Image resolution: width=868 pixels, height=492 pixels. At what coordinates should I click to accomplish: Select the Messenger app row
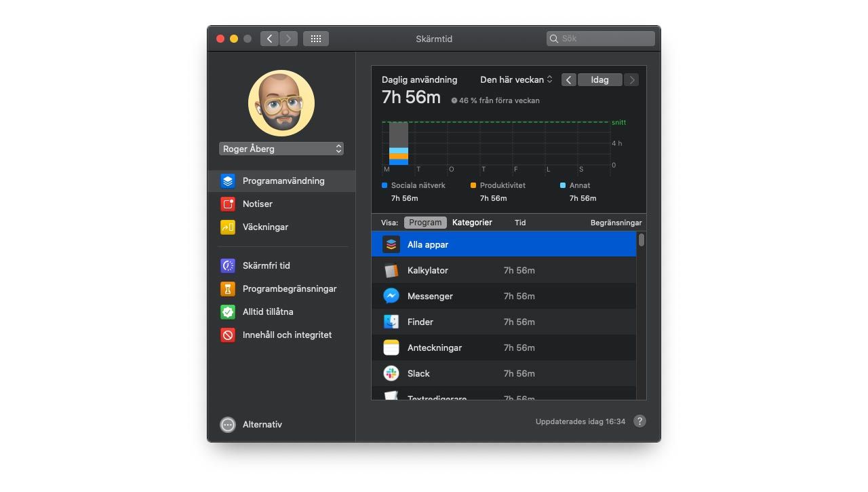503,296
